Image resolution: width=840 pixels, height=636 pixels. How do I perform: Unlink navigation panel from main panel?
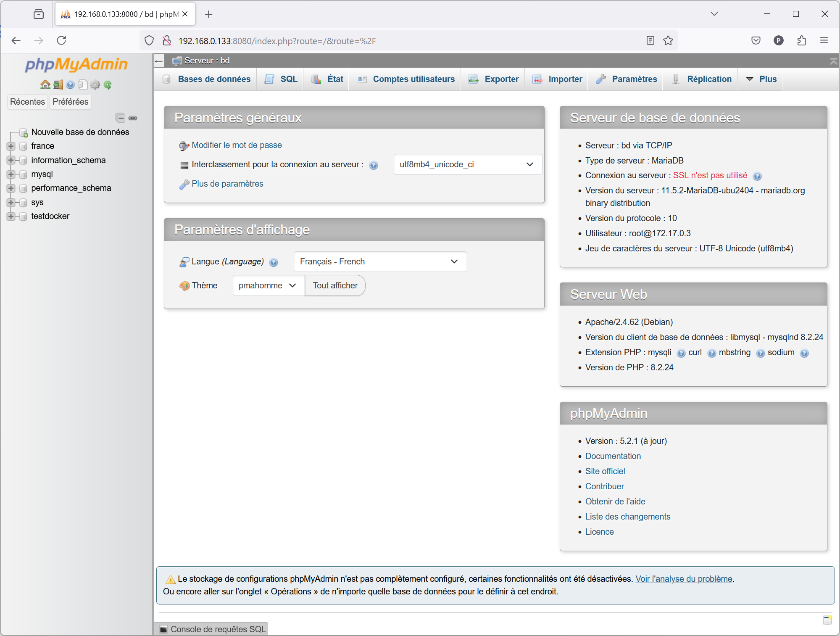133,118
